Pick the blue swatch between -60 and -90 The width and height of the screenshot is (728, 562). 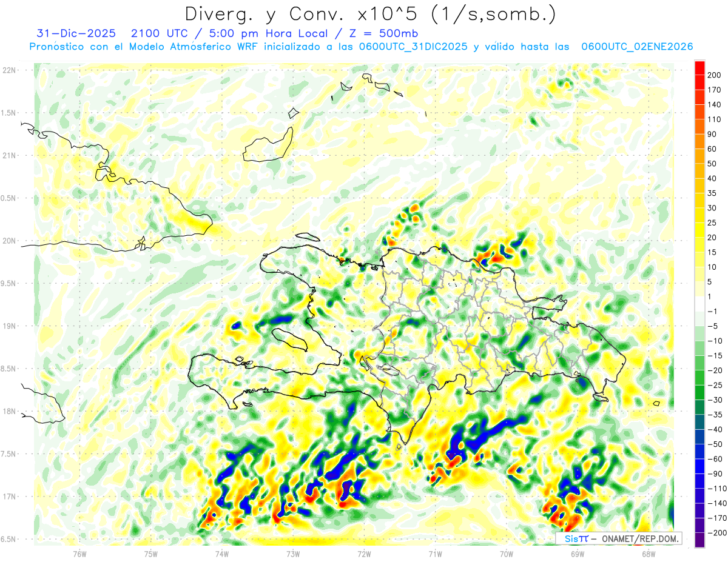[x=699, y=467]
